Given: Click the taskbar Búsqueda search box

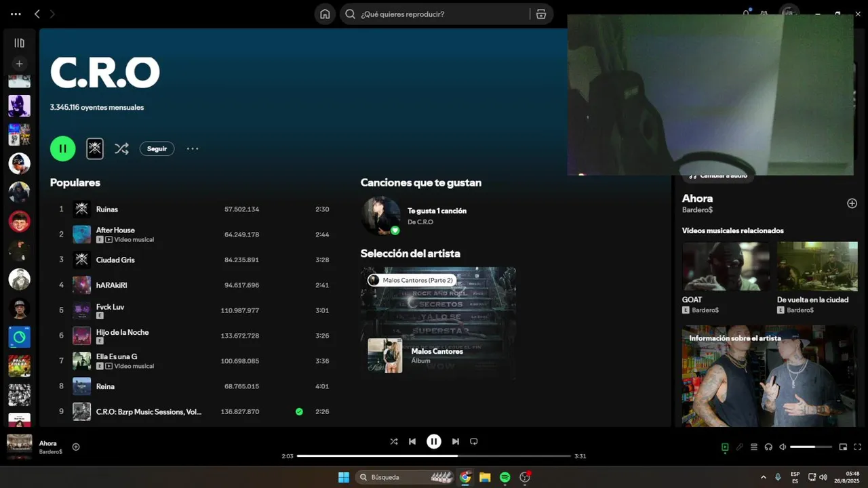Looking at the screenshot, I should point(405,477).
